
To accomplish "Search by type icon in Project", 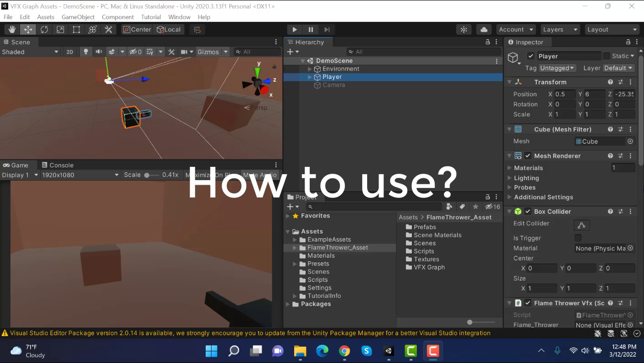I will tap(449, 207).
